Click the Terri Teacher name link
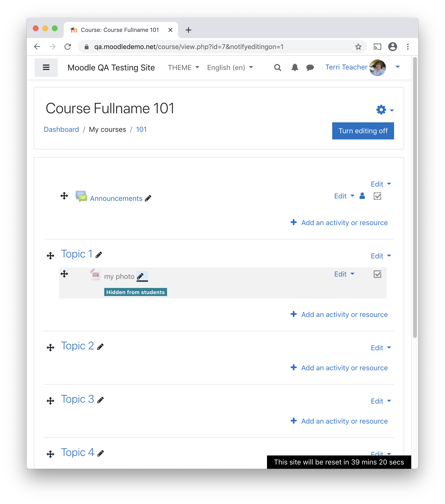Viewport: 445px width, 504px height. [x=346, y=67]
